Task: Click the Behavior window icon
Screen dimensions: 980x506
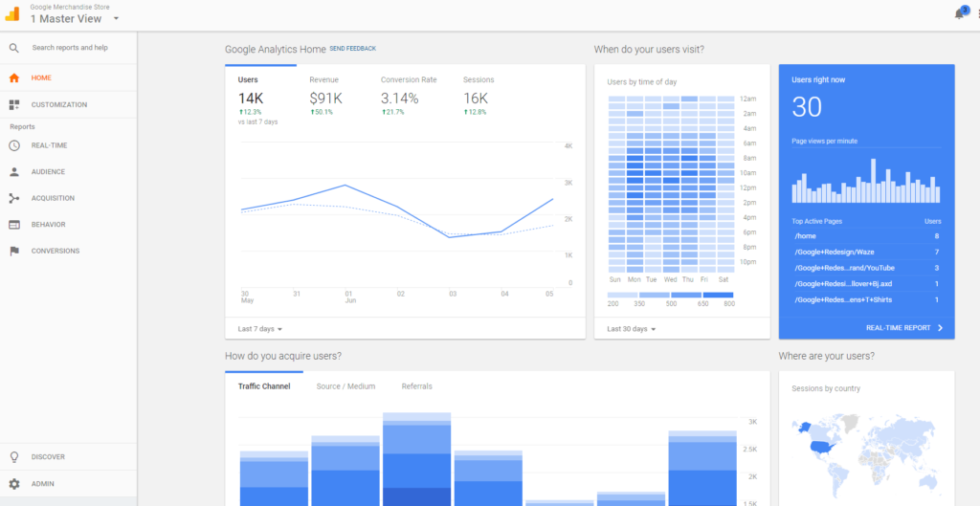Action: pyautogui.click(x=14, y=225)
